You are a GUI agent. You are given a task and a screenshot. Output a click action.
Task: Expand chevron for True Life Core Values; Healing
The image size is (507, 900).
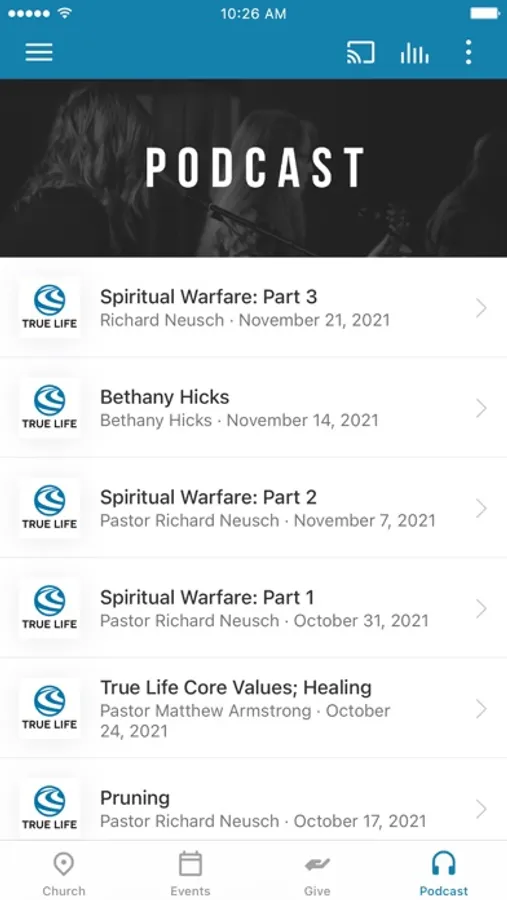point(481,709)
